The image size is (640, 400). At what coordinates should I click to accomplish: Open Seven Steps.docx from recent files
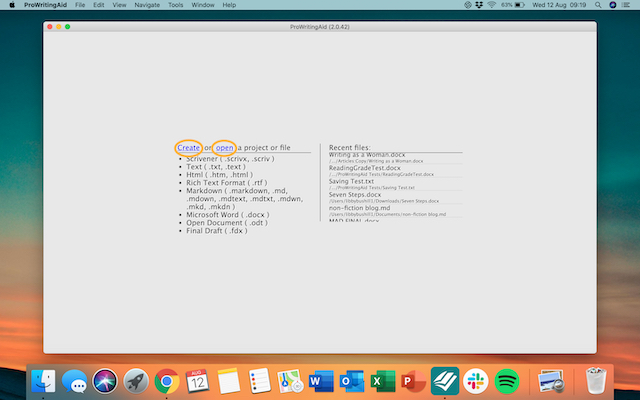click(396, 198)
